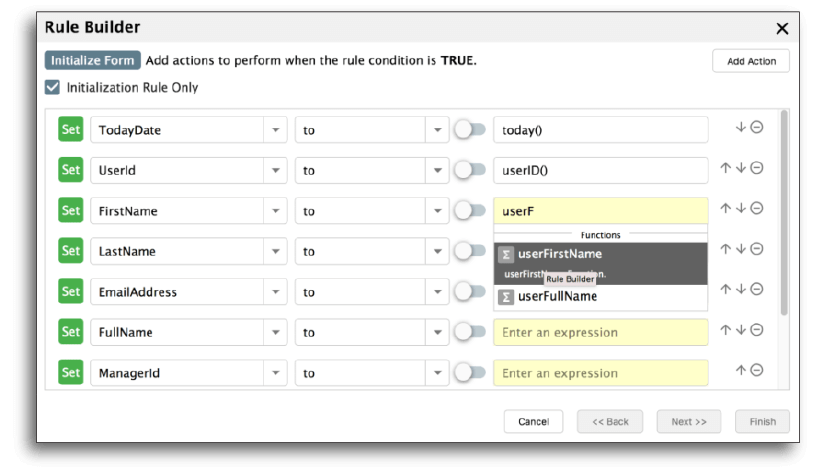Open the FullName field dropdown
The height and width of the screenshot is (469, 816).
pyautogui.click(x=276, y=332)
